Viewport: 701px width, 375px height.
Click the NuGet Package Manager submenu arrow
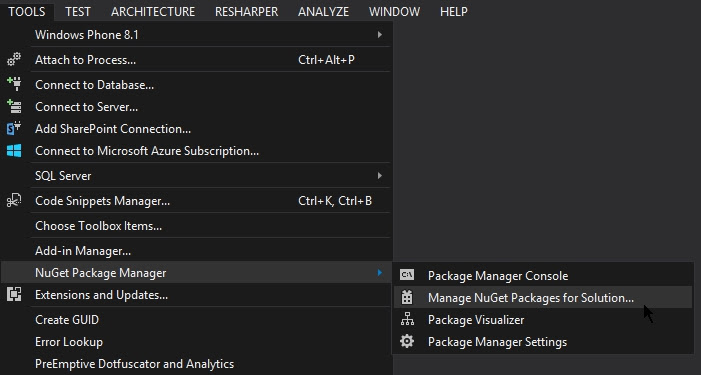click(380, 273)
